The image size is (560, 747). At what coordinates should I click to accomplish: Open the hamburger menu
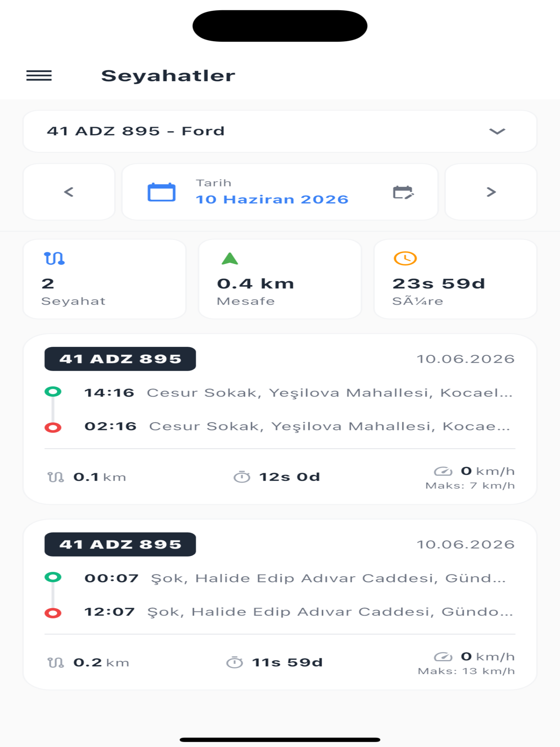click(x=39, y=75)
